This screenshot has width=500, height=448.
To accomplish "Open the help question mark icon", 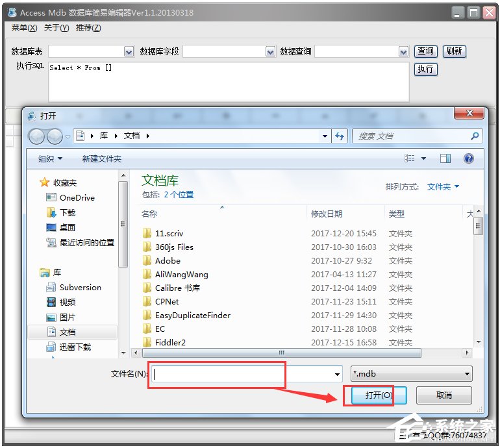I will [468, 158].
